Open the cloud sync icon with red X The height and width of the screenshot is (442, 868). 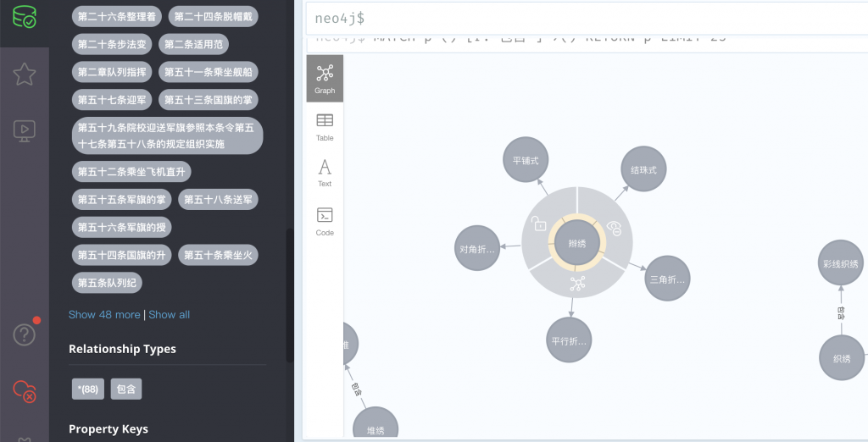24,390
